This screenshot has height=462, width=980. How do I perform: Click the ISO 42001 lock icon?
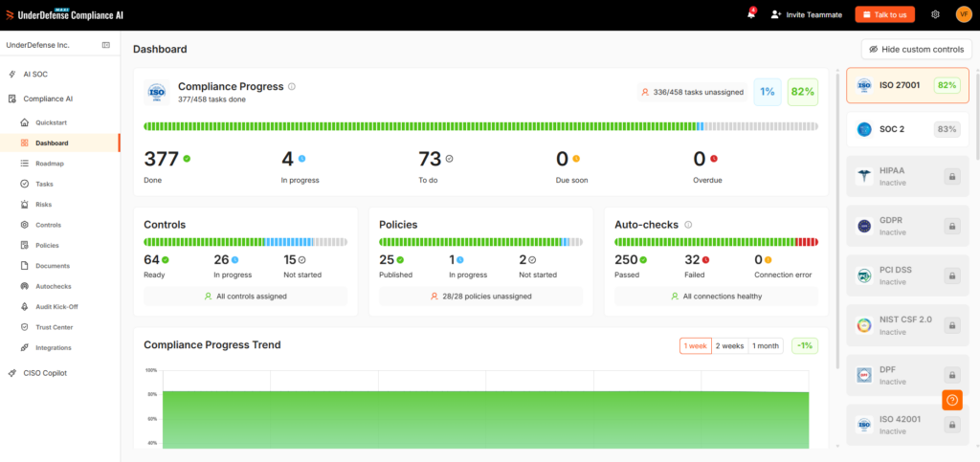(952, 425)
